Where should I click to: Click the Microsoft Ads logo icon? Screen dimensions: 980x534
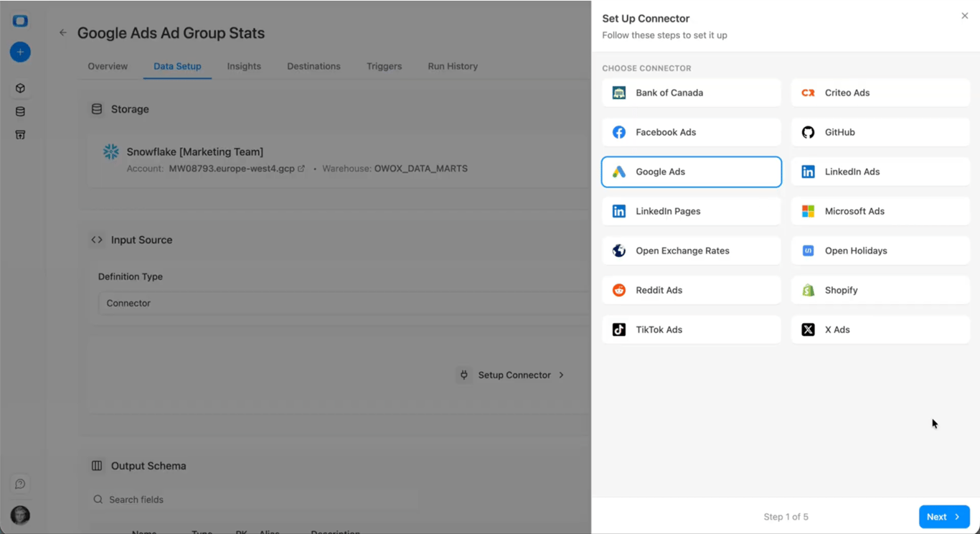point(808,211)
